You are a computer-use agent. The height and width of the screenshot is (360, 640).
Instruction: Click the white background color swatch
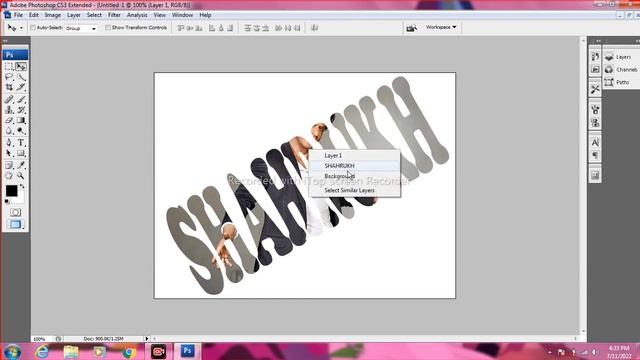tap(20, 199)
